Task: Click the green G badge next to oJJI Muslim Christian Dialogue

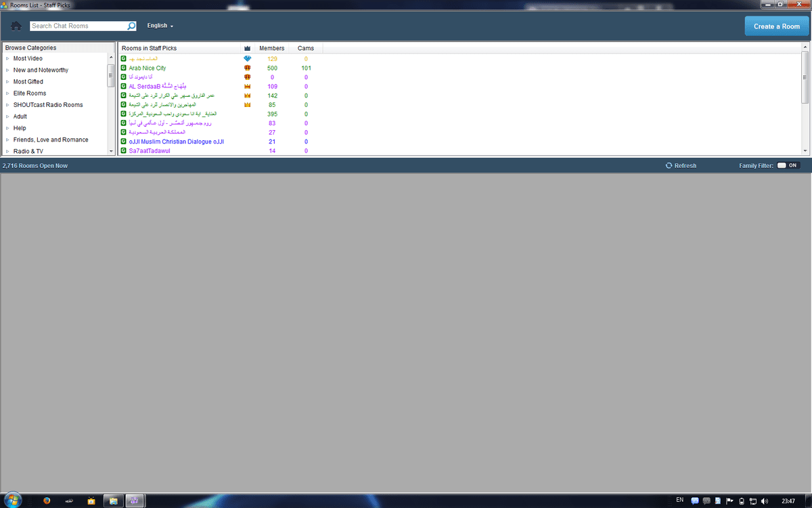Action: (123, 141)
